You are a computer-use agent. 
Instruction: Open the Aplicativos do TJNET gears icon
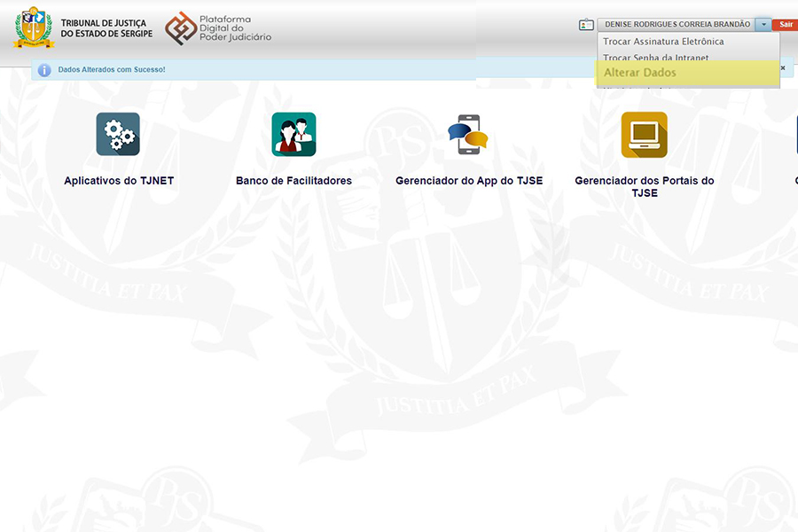118,135
